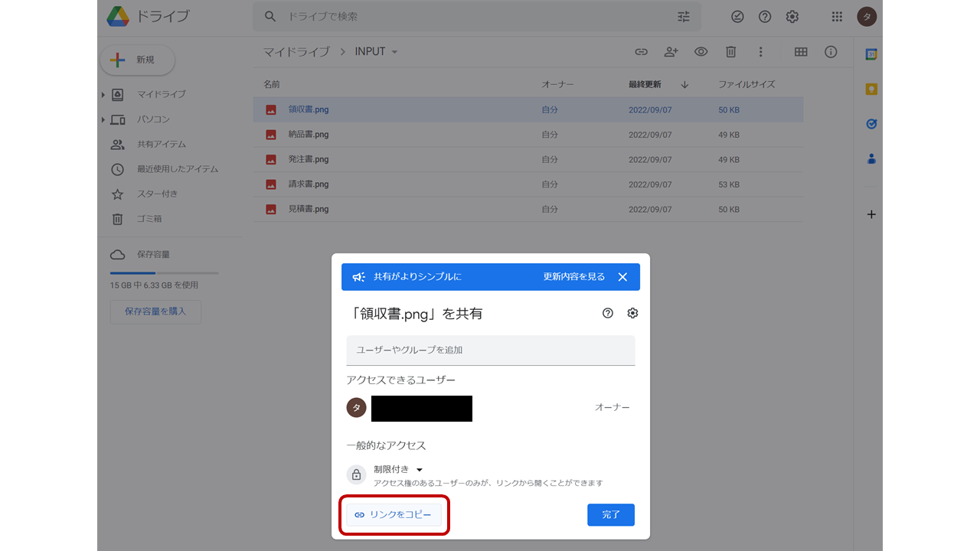
Task: Click the plus get add-ons icon
Action: click(x=871, y=214)
